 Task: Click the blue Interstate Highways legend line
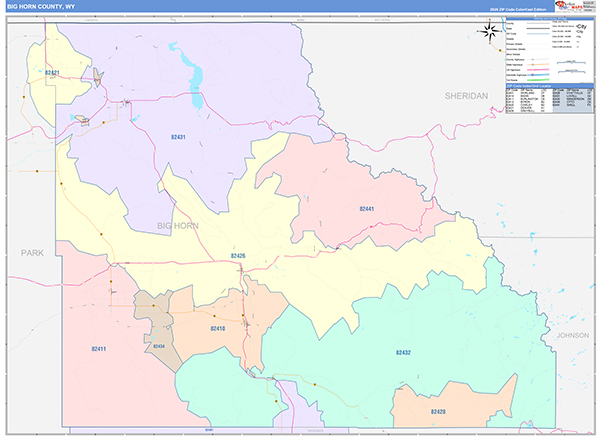[538, 75]
